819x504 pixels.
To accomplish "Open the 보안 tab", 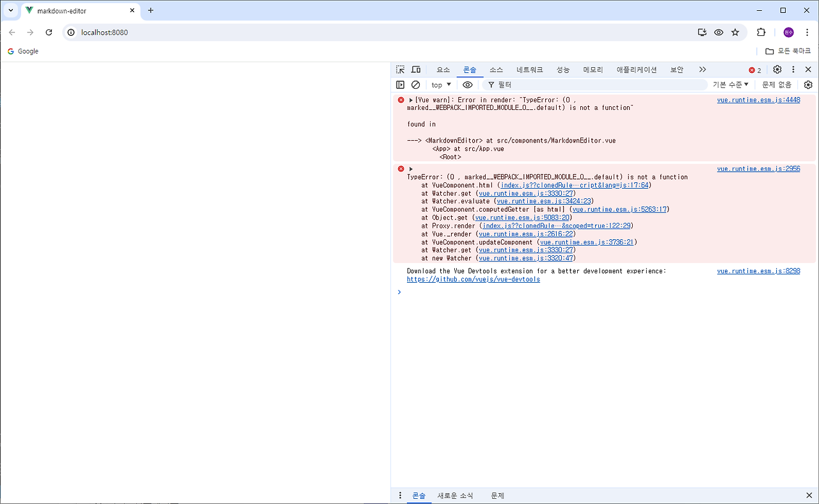I will tap(677, 70).
